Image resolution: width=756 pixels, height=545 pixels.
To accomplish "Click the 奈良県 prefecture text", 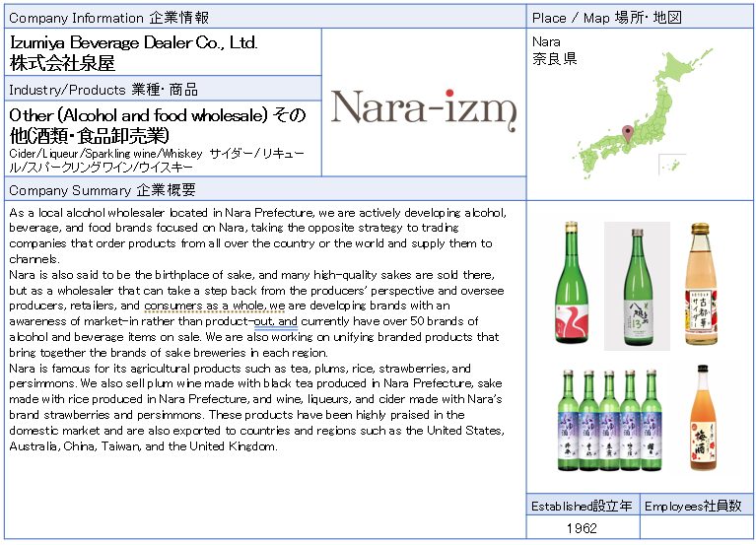I will [x=554, y=59].
